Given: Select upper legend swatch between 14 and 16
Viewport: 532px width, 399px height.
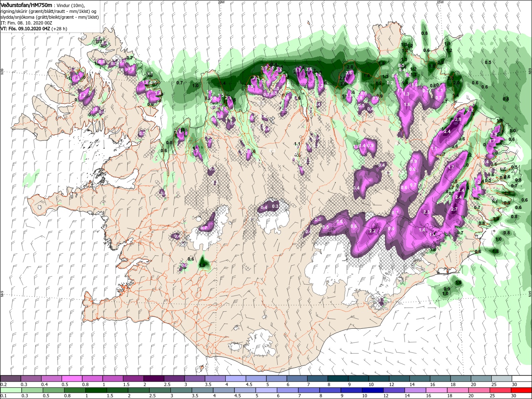Looking at the screenshot, I should coord(419,379).
